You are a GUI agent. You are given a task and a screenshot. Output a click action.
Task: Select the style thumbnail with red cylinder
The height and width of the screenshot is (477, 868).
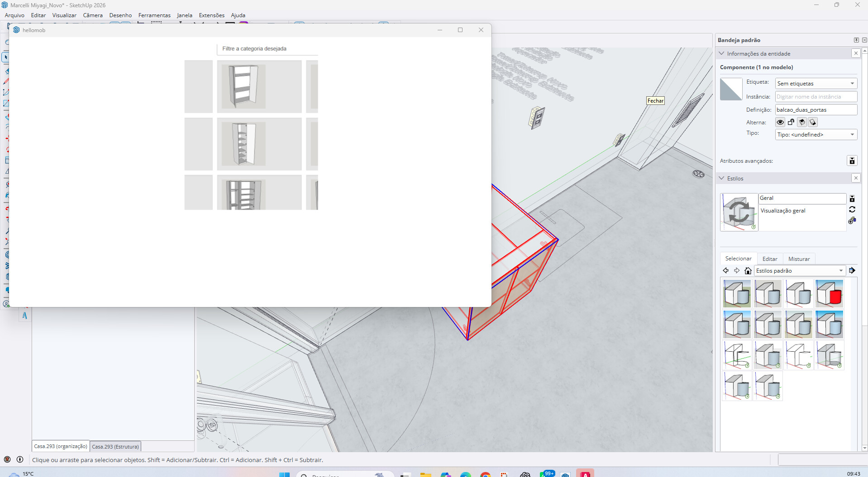pos(830,293)
